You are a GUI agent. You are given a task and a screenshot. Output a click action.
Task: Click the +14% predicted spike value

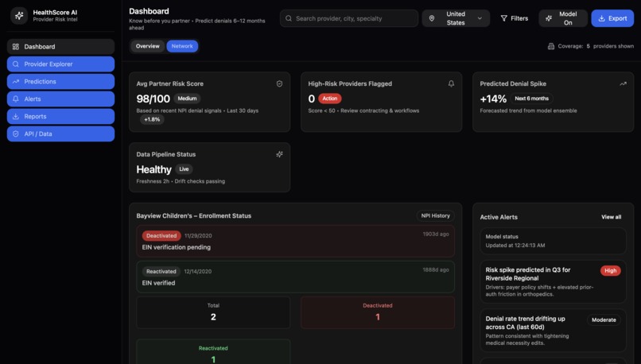pos(493,99)
